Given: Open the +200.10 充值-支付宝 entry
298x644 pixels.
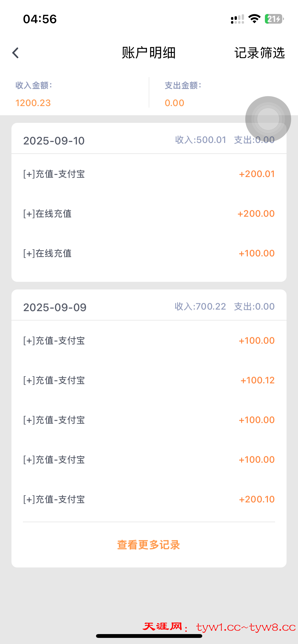Looking at the screenshot, I should point(149,499).
